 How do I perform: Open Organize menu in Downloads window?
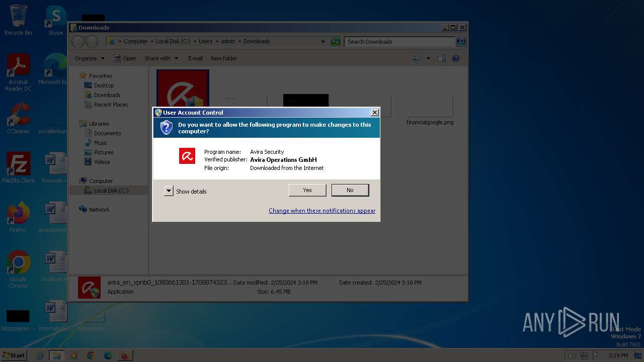pos(90,58)
